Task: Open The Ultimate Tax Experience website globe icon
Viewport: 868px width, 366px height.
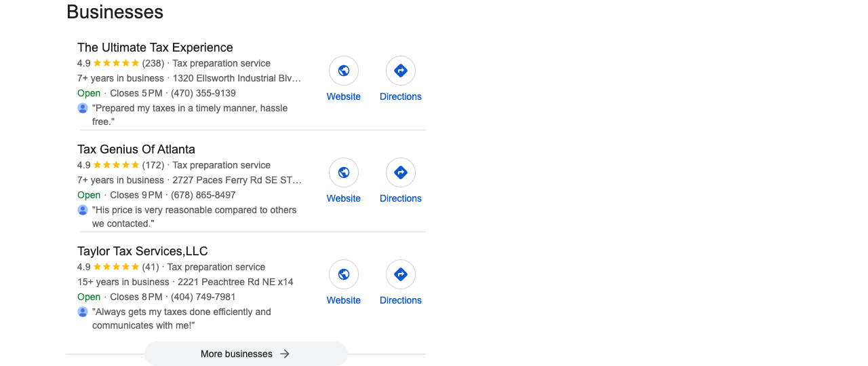Action: tap(344, 71)
